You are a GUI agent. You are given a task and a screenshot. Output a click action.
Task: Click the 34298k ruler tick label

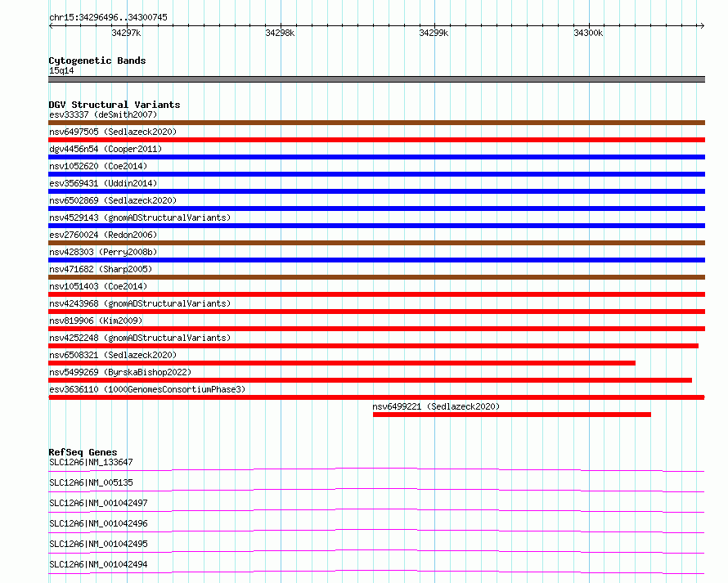(x=280, y=33)
